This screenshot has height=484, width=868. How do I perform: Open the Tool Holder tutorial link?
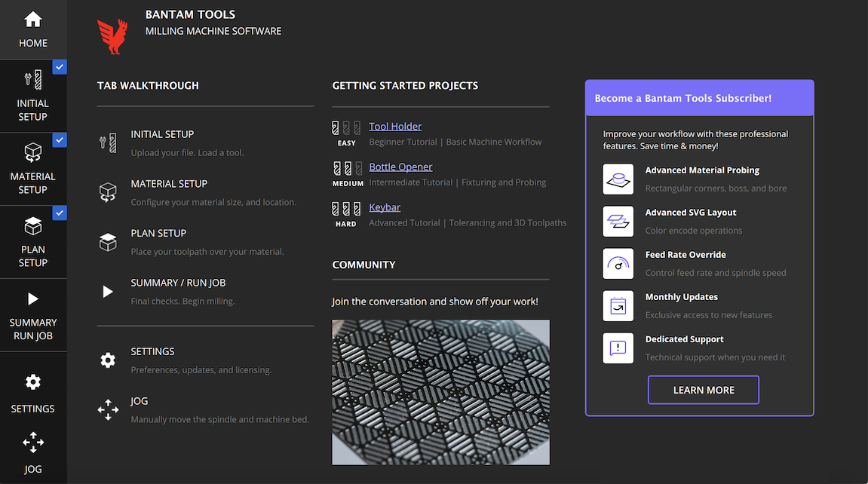(395, 127)
